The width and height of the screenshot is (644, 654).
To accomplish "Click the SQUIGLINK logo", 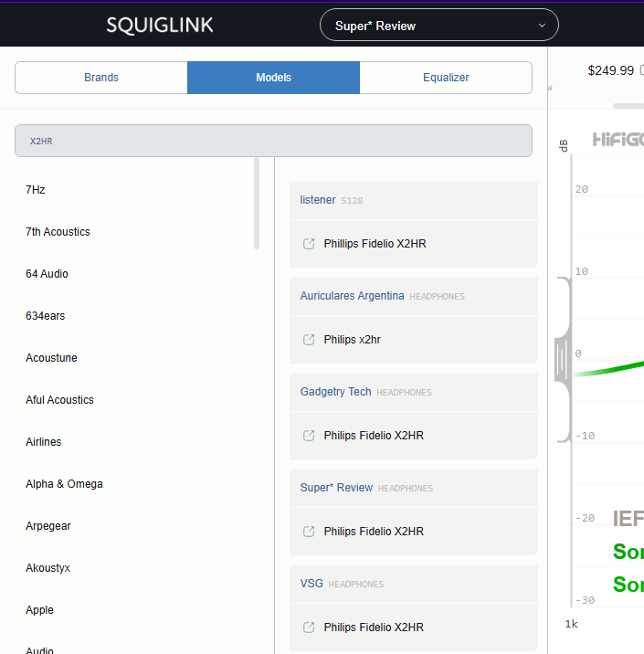I will click(x=160, y=25).
